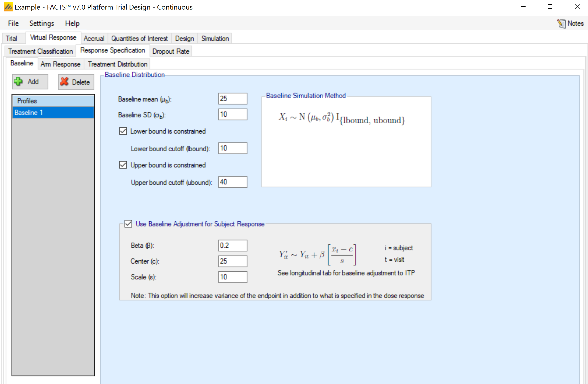Switch to the Accrual tab
The width and height of the screenshot is (588, 384).
94,38
